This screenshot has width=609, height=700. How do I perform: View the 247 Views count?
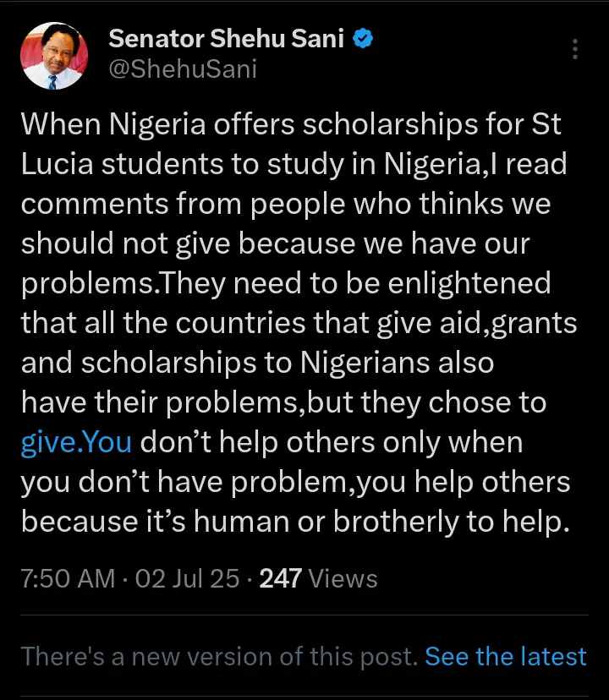coord(318,578)
